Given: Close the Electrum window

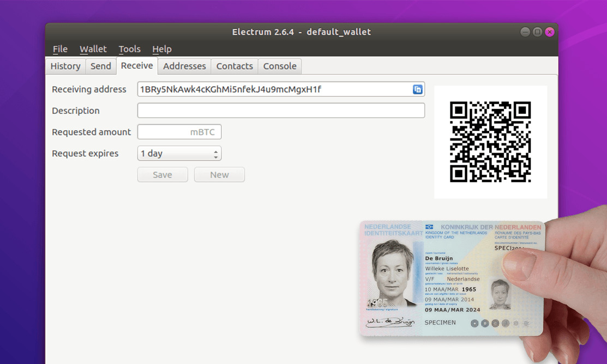Looking at the screenshot, I should click(x=550, y=32).
